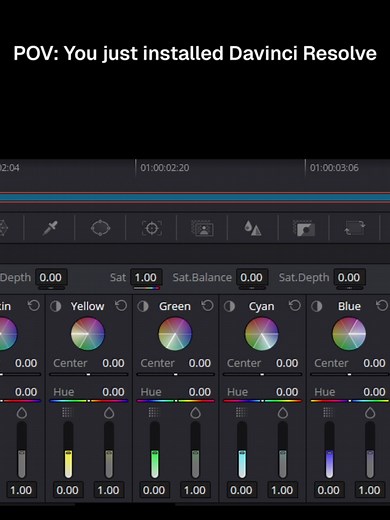Viewport: 390px width, 520px height.
Task: Click timeline marker 01:00:02:20
Action: click(x=165, y=167)
